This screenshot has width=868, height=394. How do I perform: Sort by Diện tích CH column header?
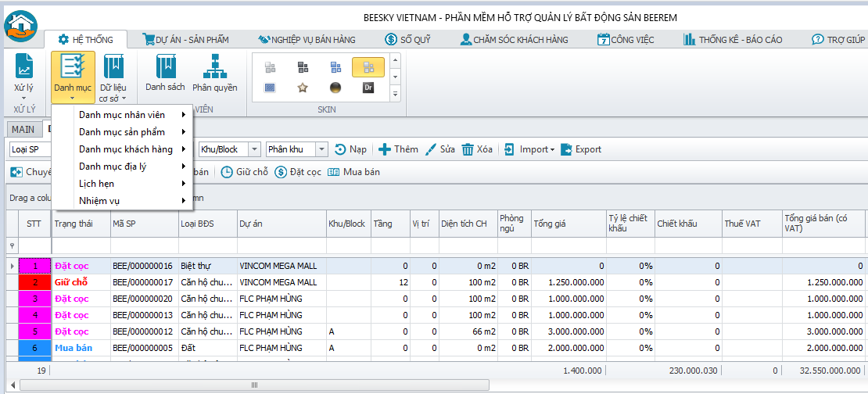(x=468, y=224)
